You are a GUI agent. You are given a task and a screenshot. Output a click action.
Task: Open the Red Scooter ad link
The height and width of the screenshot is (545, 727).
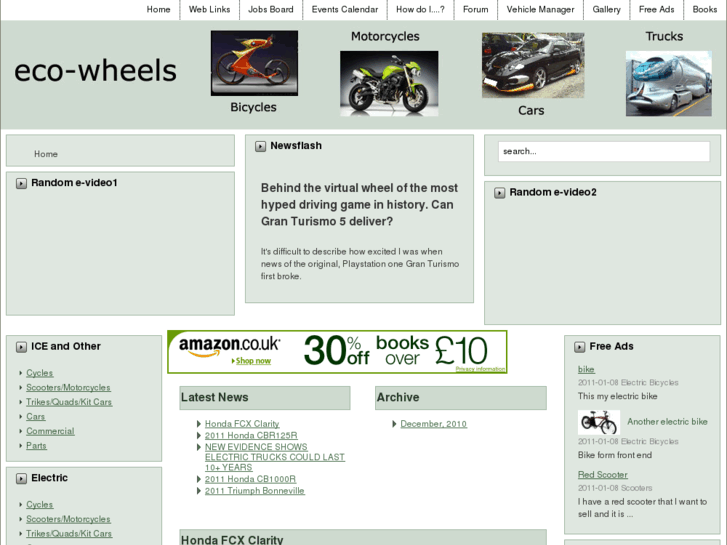point(602,474)
